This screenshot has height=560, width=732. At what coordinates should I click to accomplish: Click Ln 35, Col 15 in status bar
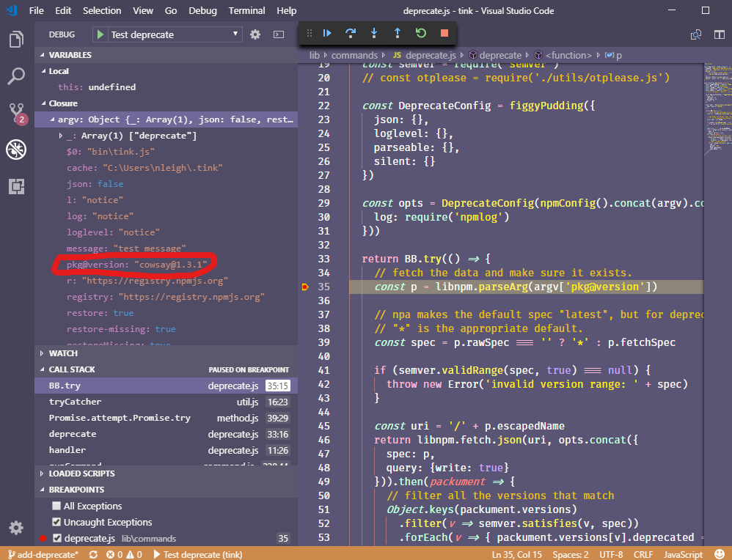coord(517,554)
